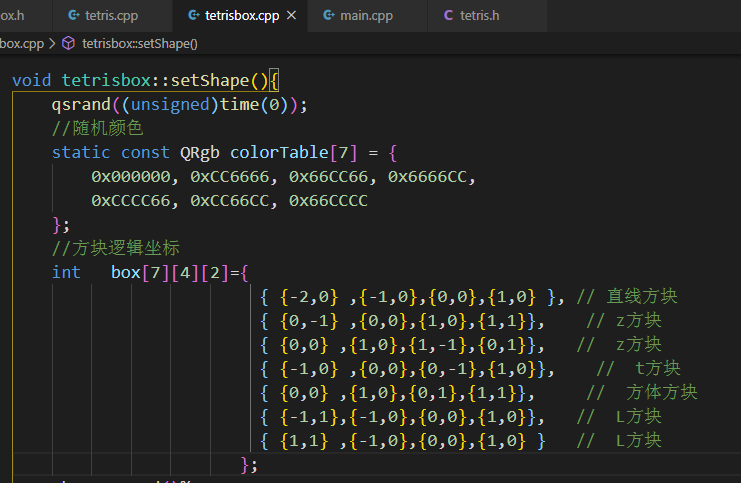Click the tetris.h C header icon
741x483 pixels.
tap(448, 16)
